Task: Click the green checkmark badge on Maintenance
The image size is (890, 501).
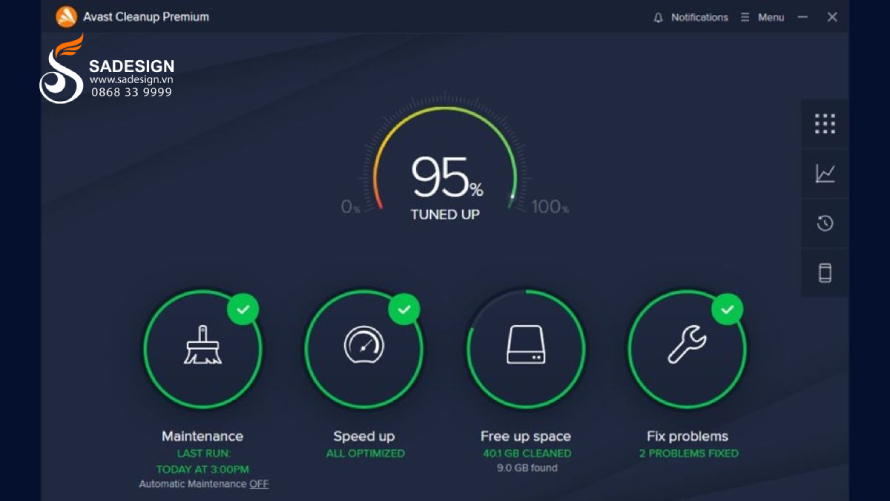Action: click(243, 309)
